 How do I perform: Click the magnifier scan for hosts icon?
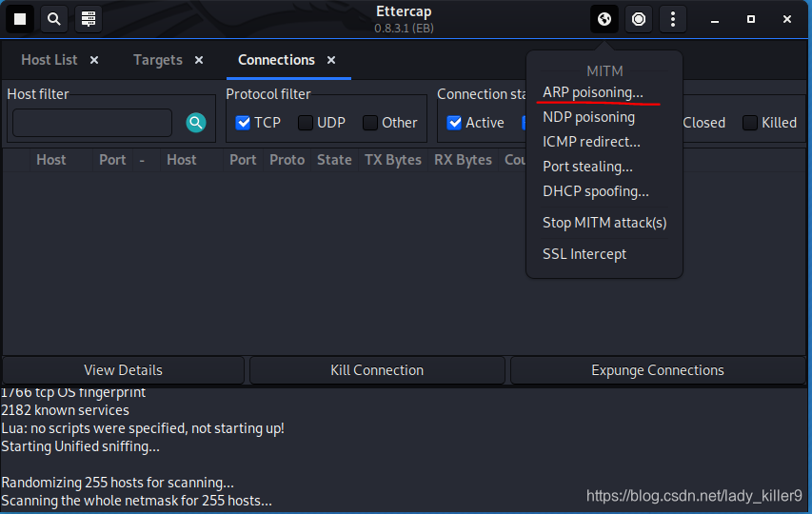pos(54,19)
